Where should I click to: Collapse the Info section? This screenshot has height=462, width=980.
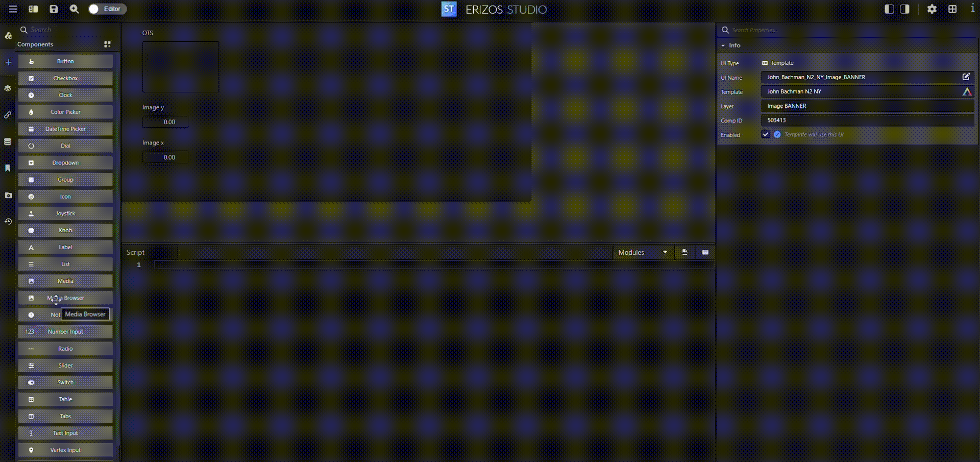[x=723, y=45]
